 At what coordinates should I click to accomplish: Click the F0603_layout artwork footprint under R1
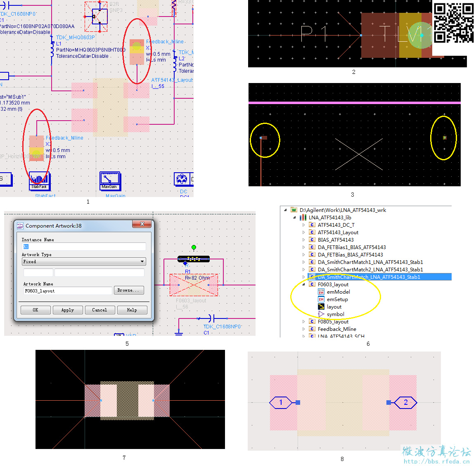point(194,285)
